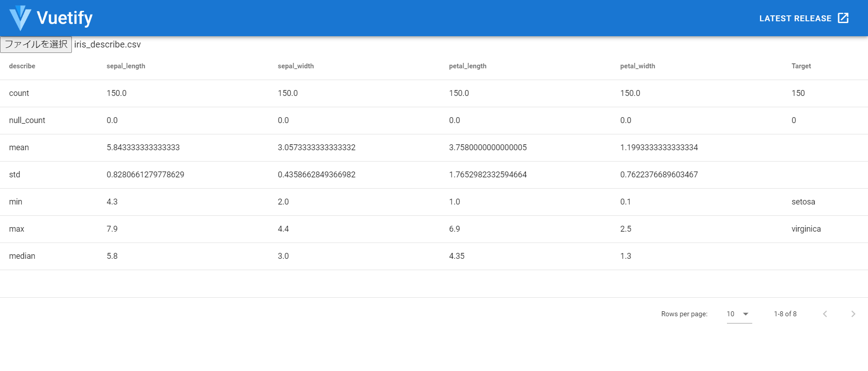Click the median petal_length value 4.35

point(457,256)
